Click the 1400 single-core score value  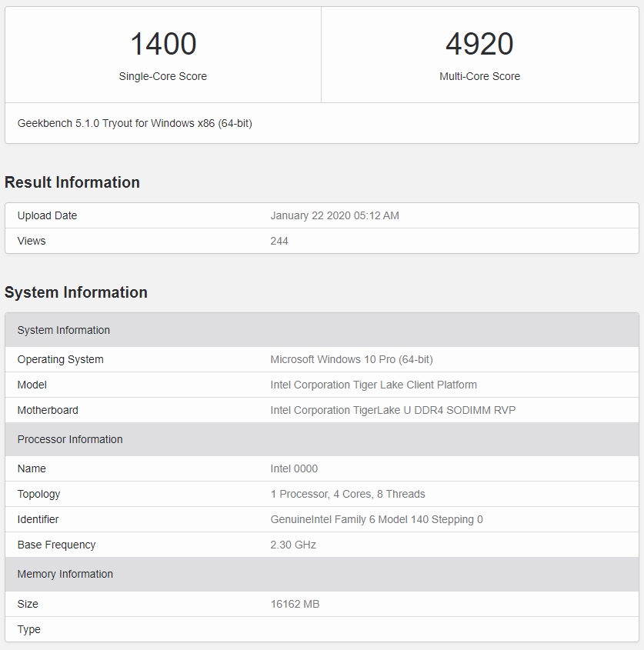163,45
